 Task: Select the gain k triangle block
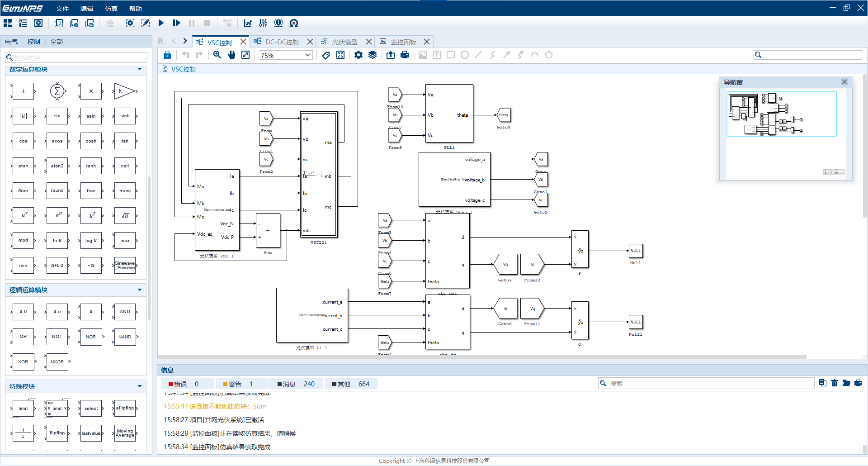click(125, 91)
